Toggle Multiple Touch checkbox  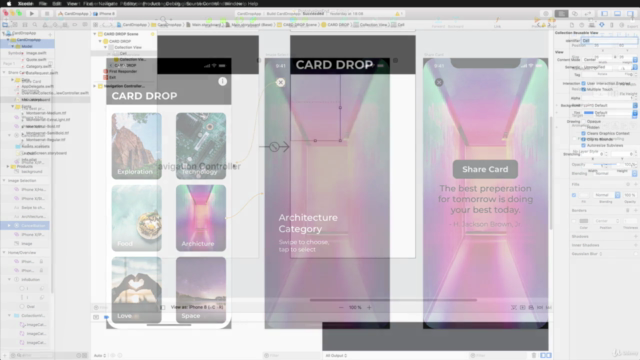pos(583,89)
